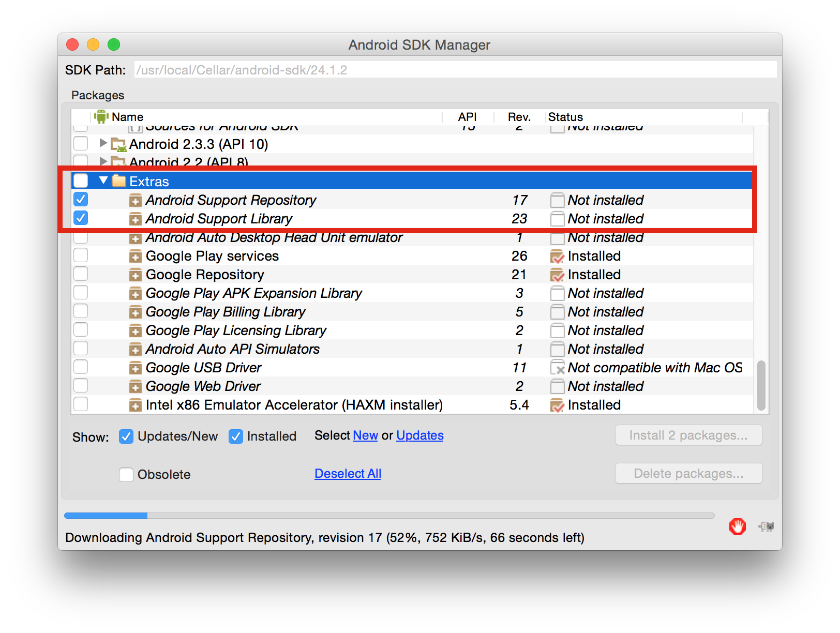
Task: Click the 'Not compatible with Mac OS' status text
Action: click(655, 368)
